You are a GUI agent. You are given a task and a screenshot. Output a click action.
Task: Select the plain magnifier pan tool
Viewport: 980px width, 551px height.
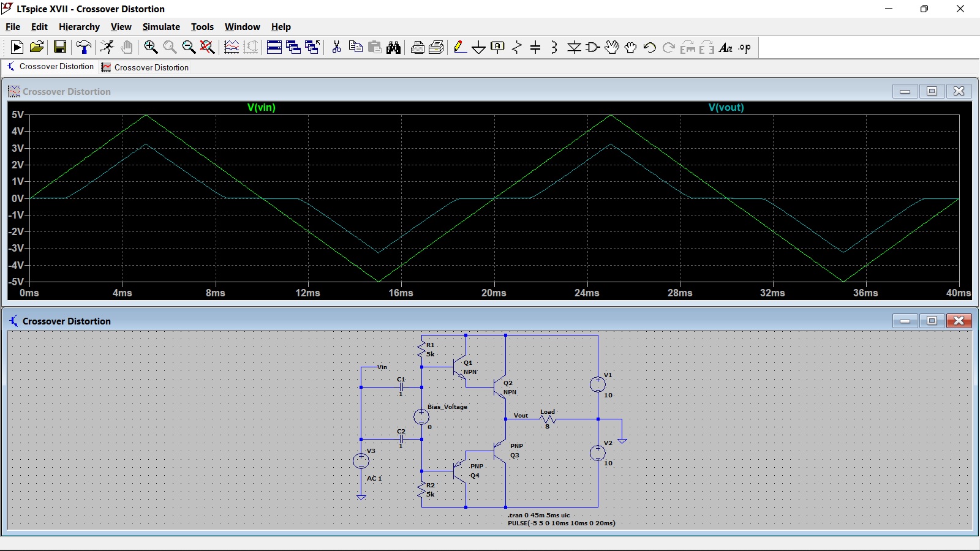[x=170, y=47]
